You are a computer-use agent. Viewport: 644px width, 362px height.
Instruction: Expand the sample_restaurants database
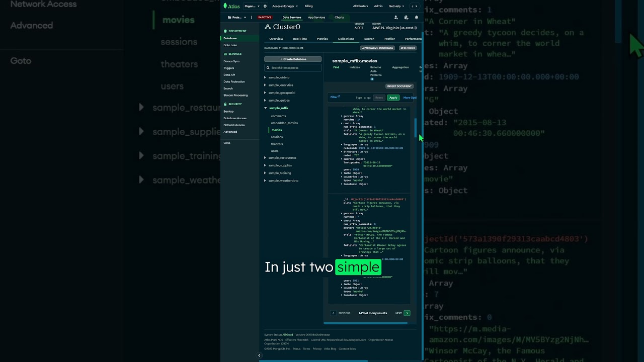265,158
